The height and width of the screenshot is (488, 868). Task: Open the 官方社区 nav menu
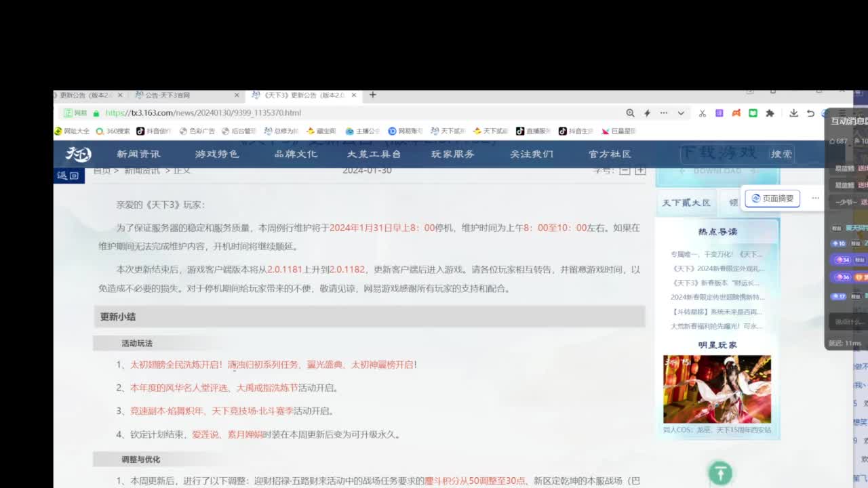pos(610,155)
